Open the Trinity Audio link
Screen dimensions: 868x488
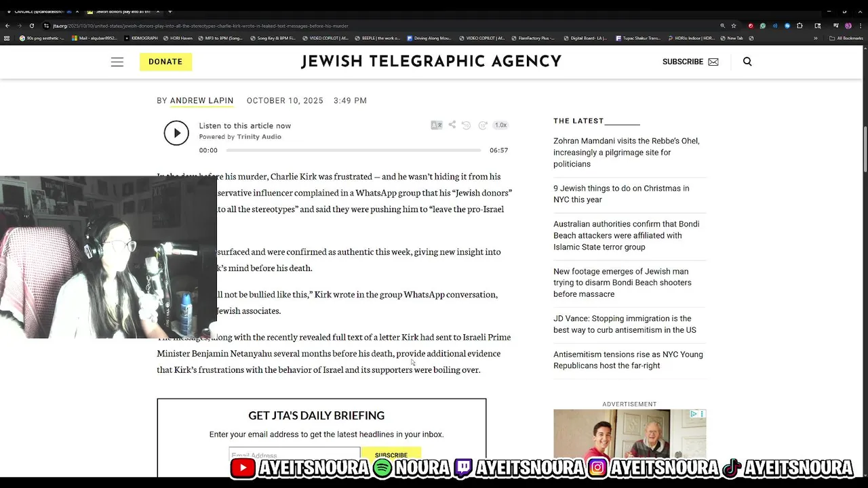[x=259, y=137]
